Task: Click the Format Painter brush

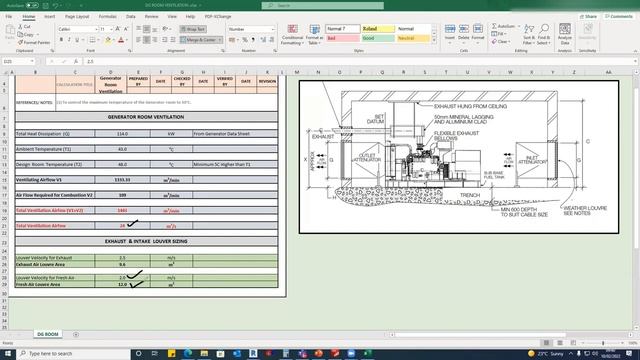Action: tap(34, 42)
